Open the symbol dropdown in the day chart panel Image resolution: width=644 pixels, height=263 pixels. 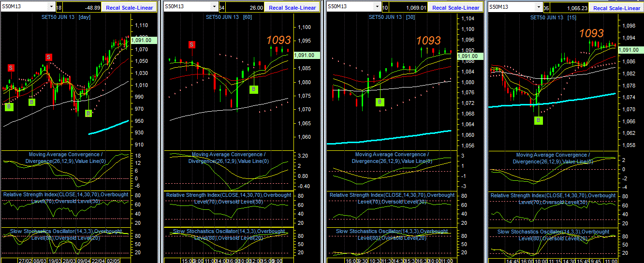(x=51, y=7)
